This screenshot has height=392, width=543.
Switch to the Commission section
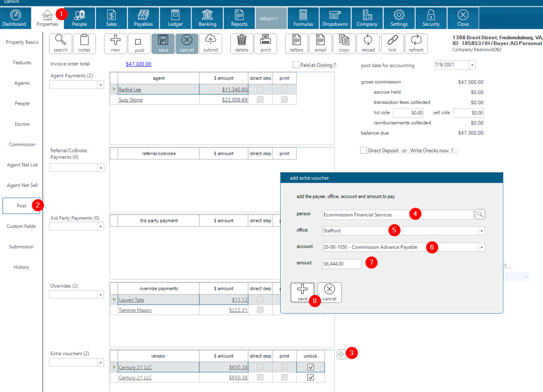tap(22, 144)
